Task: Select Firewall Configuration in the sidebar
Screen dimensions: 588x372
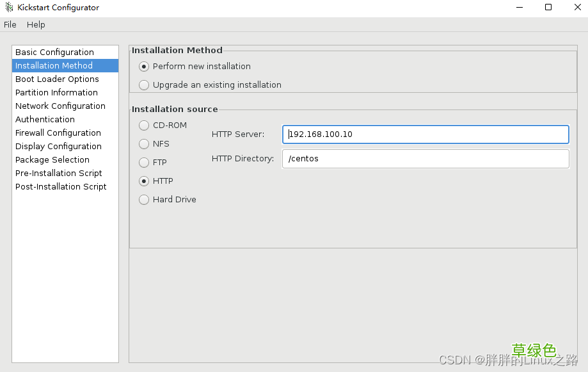Action: [x=58, y=133]
